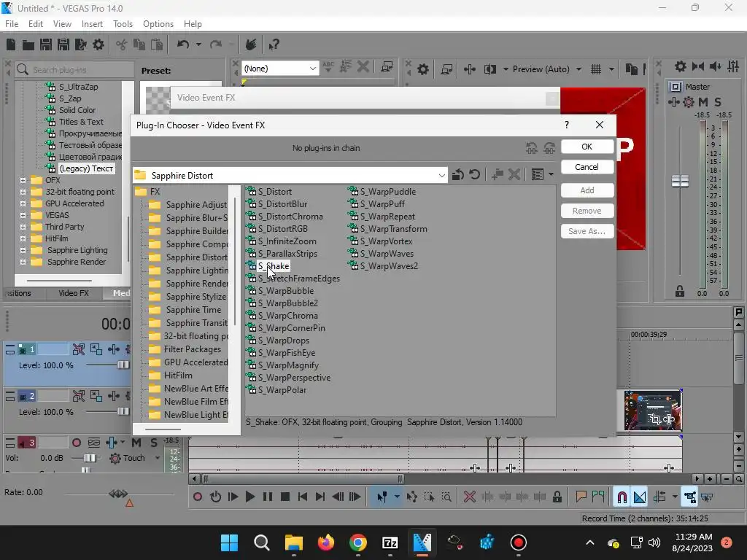
Task: Expand GPU Accelerated tree folder
Action: point(23,203)
